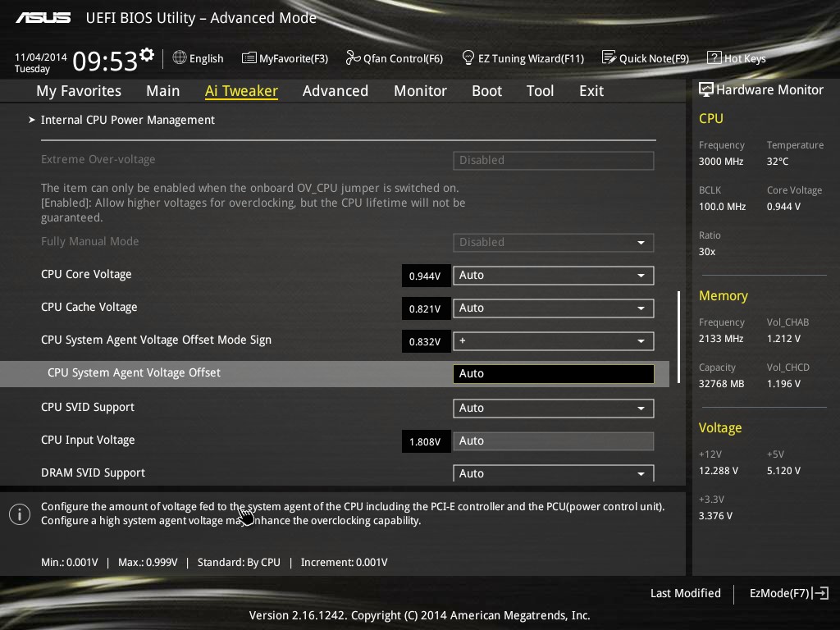
Task: Click the EZ Tuning Wizard lightbulb icon
Action: [468, 58]
